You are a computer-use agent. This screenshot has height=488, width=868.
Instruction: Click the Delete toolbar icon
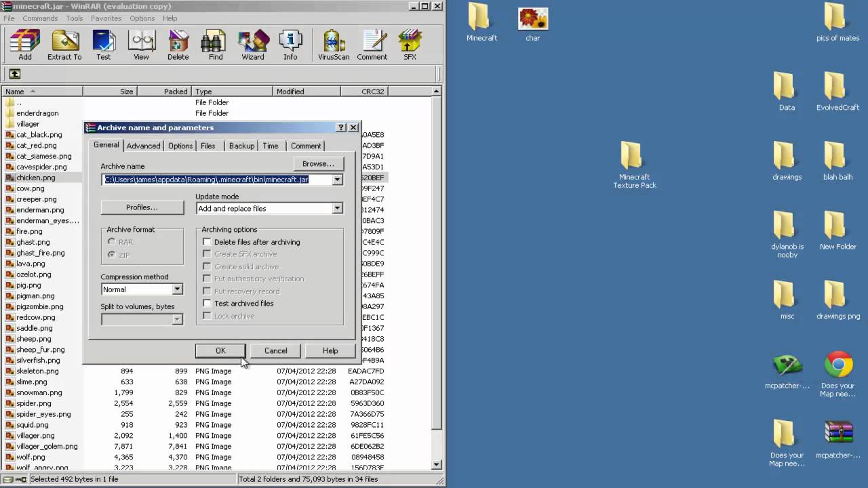pos(178,45)
